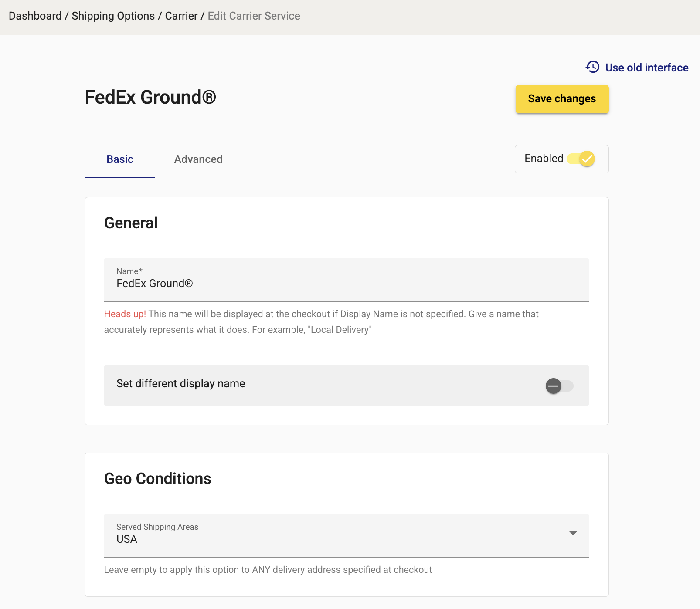Image resolution: width=700 pixels, height=609 pixels.
Task: Expand the Served Shipping Areas dropdown arrow
Action: pyautogui.click(x=573, y=533)
